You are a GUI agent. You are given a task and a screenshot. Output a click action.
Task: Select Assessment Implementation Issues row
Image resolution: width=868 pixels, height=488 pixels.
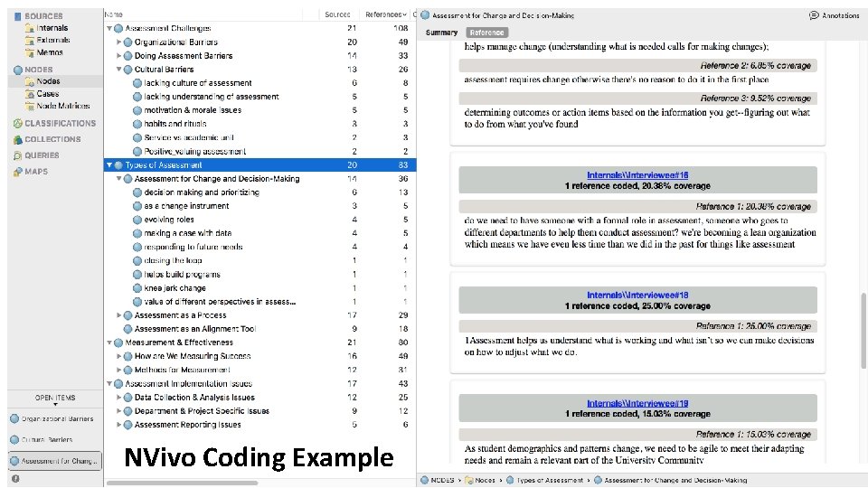(x=259, y=384)
